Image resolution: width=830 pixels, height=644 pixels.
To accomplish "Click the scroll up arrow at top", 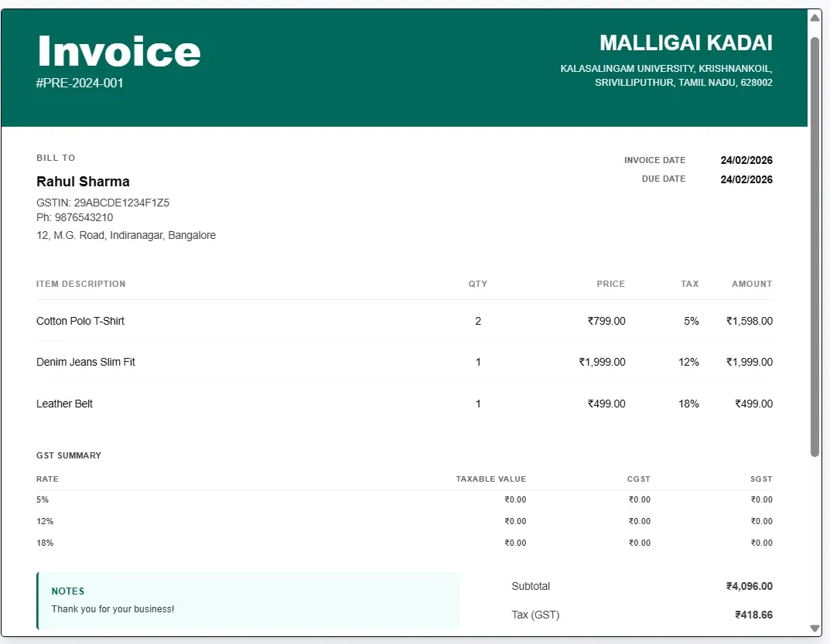I will click(x=815, y=18).
